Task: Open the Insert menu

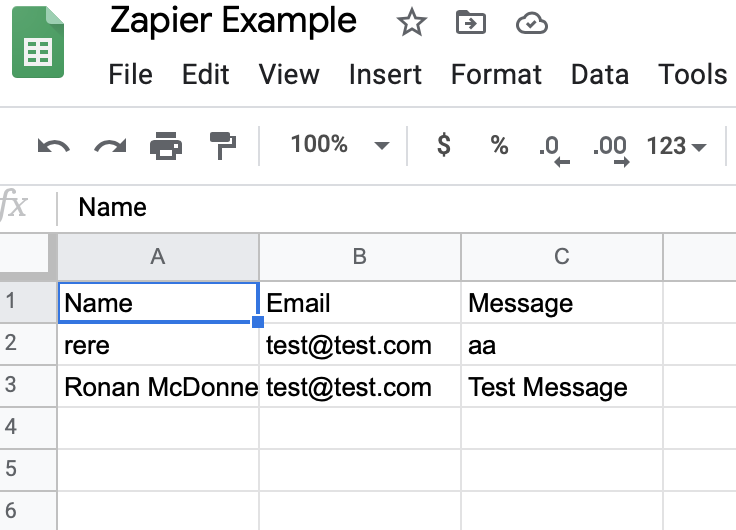Action: click(385, 74)
